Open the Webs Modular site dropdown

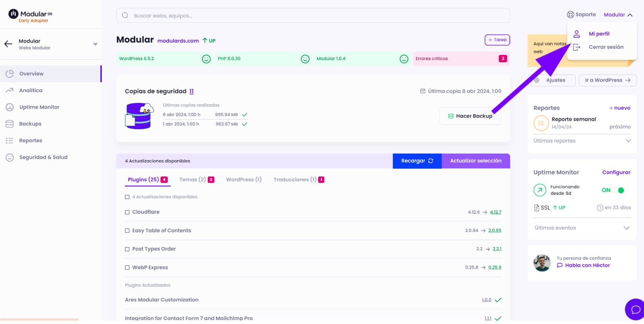(x=95, y=44)
